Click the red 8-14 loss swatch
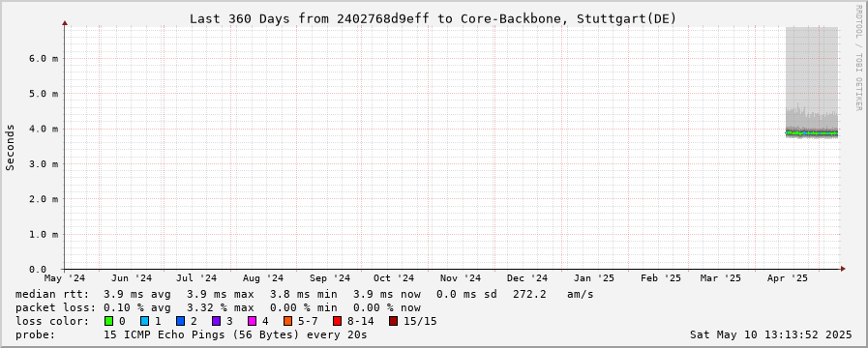This screenshot has width=868, height=348. pyautogui.click(x=338, y=321)
